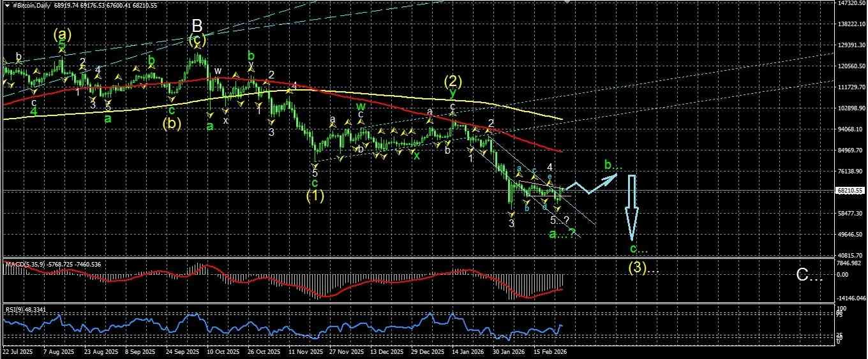Image resolution: width=868 pixels, height=359 pixels.
Task: Select the hollow blue downward arrow object
Action: tap(632, 207)
